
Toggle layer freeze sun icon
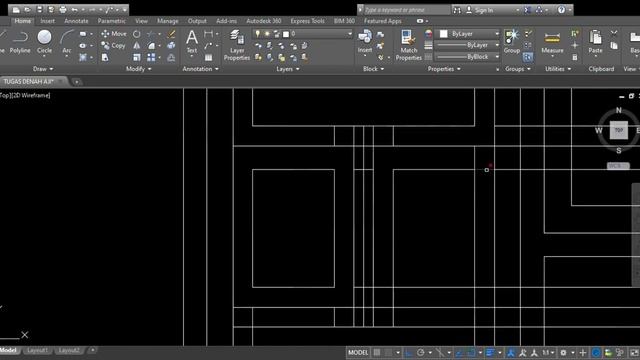point(267,34)
